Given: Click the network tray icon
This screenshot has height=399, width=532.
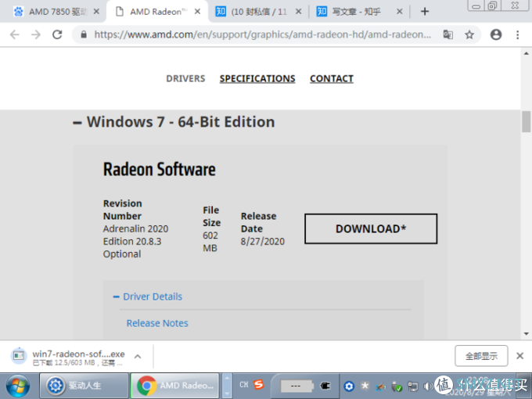Looking at the screenshot, I should (x=412, y=386).
